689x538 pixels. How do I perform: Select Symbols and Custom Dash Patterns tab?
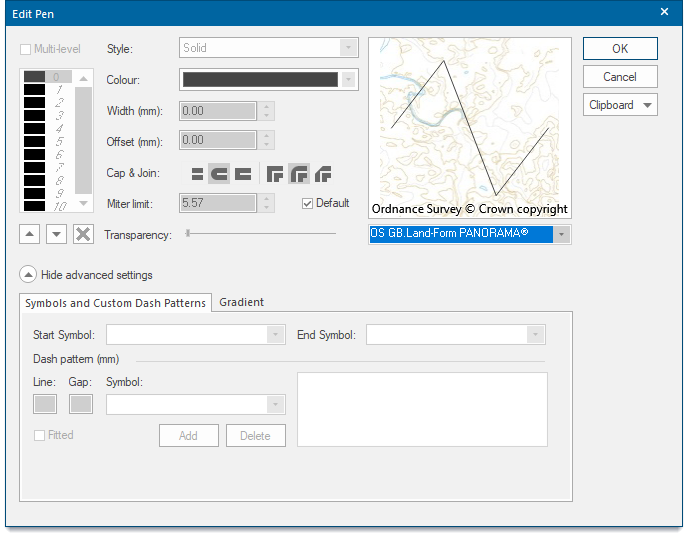click(115, 303)
